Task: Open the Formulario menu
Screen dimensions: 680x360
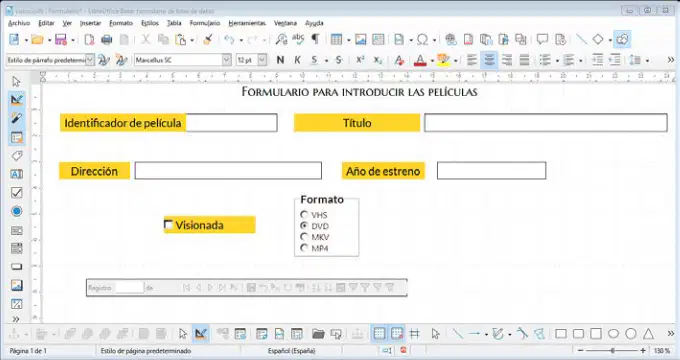Action: click(205, 23)
